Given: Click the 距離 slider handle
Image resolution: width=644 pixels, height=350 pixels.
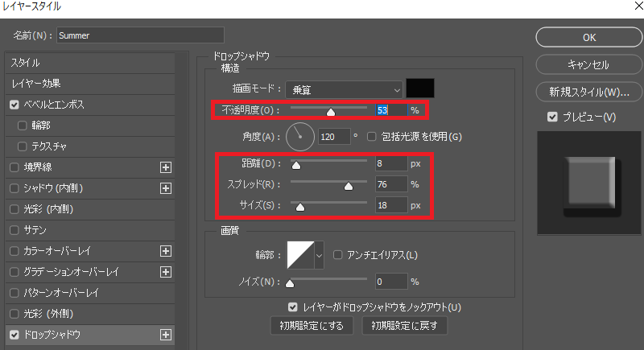Looking at the screenshot, I should pyautogui.click(x=296, y=166).
